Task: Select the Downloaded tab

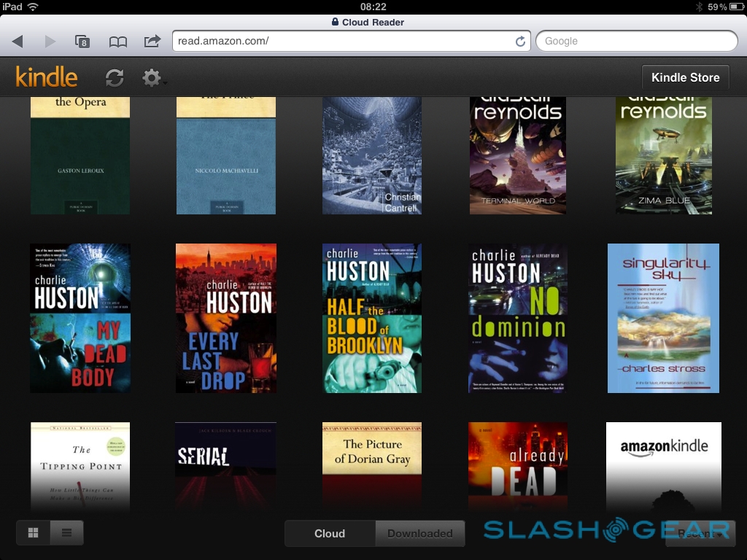Action: (x=419, y=533)
